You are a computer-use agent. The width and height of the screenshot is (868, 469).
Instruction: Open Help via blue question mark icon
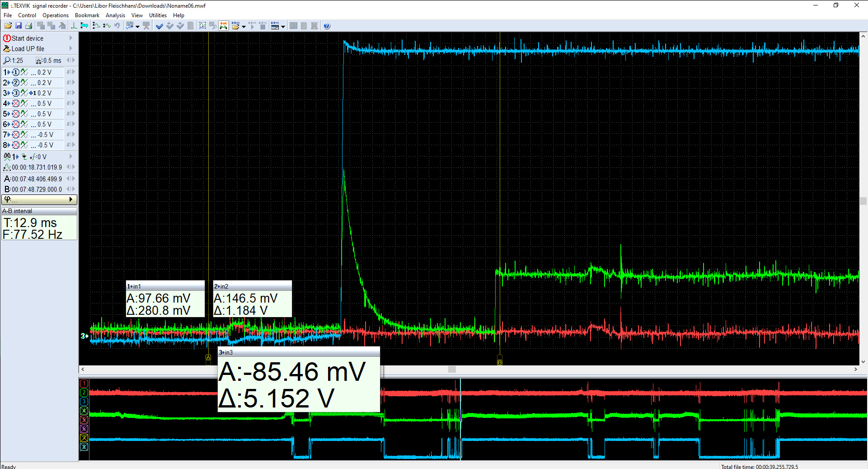(x=327, y=26)
